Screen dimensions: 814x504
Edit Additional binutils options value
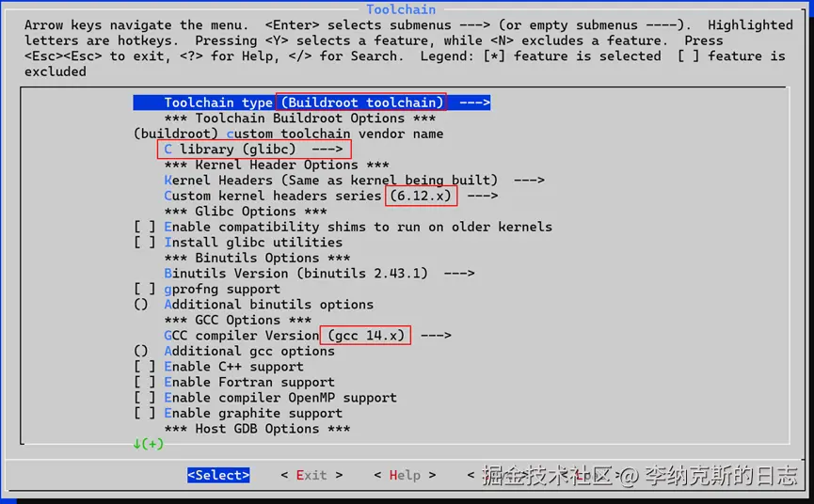click(253, 305)
